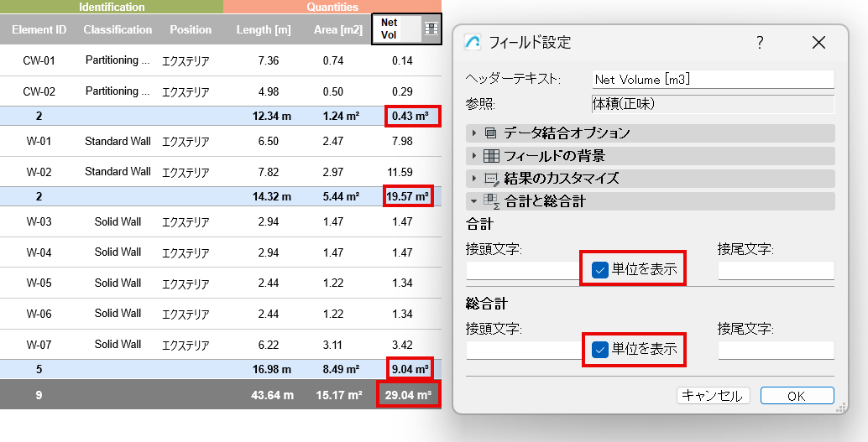Select the CW-01 element ID cell
Screen dimensions: 868x442
39,60
